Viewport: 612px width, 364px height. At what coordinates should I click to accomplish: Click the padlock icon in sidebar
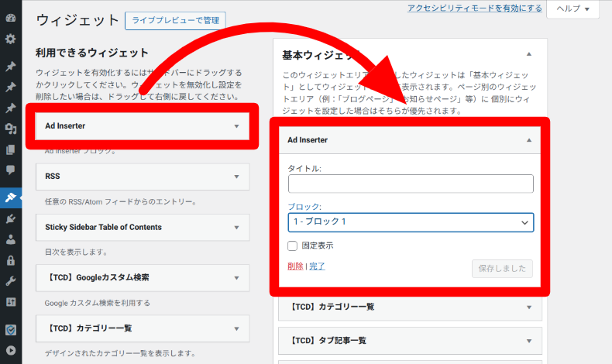tap(11, 260)
